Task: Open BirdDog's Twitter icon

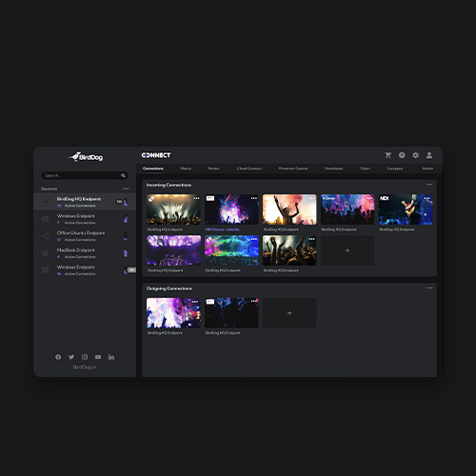Action: point(71,357)
